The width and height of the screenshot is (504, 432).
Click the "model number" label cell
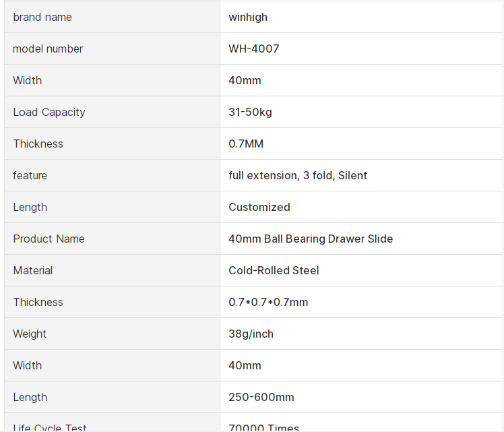[48, 49]
